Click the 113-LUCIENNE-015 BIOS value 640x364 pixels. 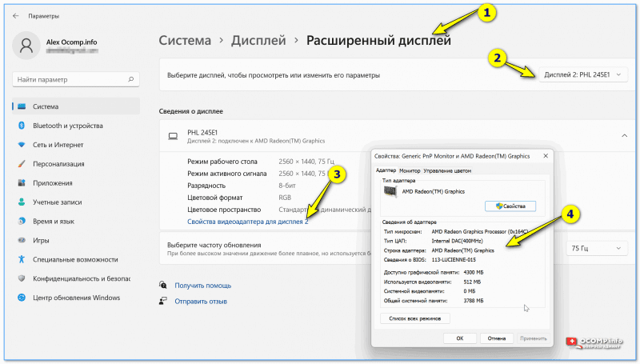(454, 259)
